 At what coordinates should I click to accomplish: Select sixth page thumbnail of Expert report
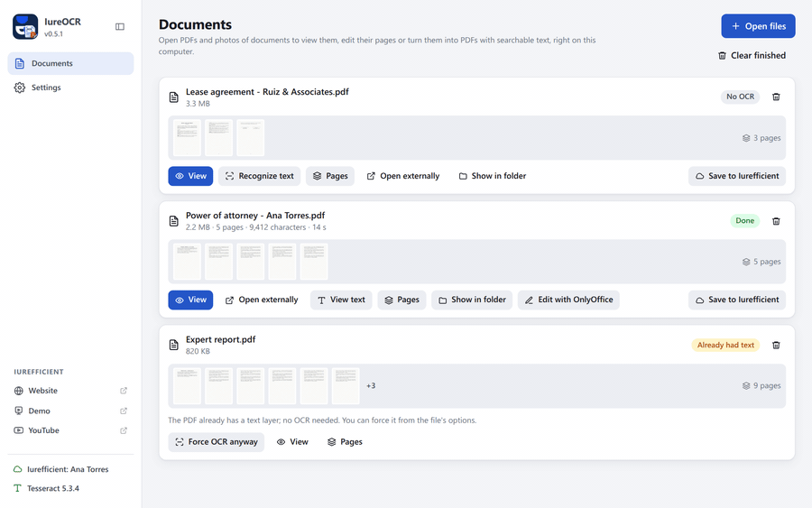tap(346, 386)
